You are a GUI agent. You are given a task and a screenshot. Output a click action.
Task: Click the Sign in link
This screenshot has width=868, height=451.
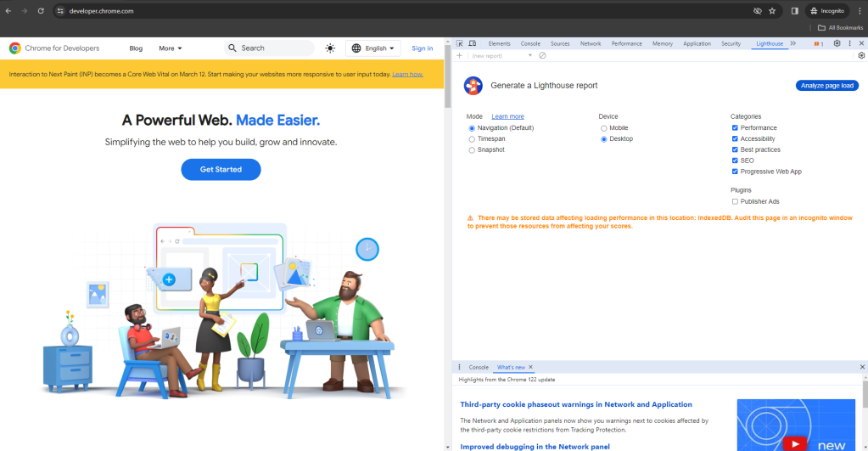(422, 48)
